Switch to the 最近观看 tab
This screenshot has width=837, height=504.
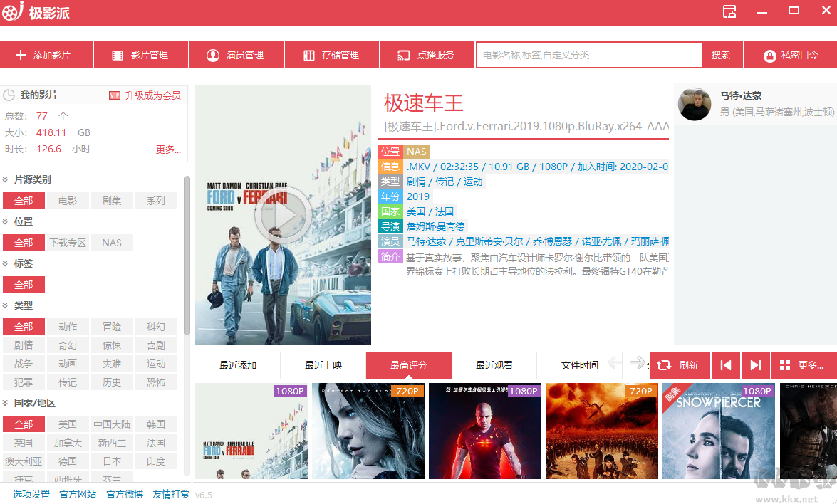coord(494,365)
